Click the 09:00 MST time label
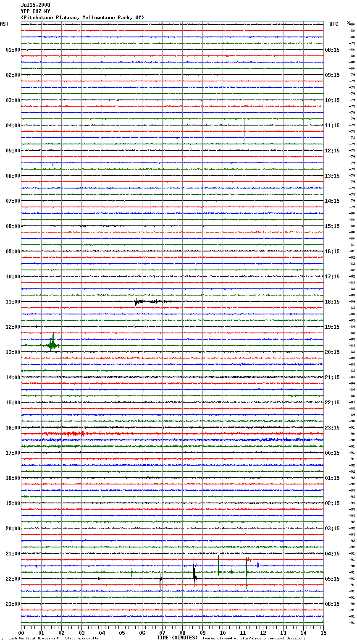 [x=13, y=251]
